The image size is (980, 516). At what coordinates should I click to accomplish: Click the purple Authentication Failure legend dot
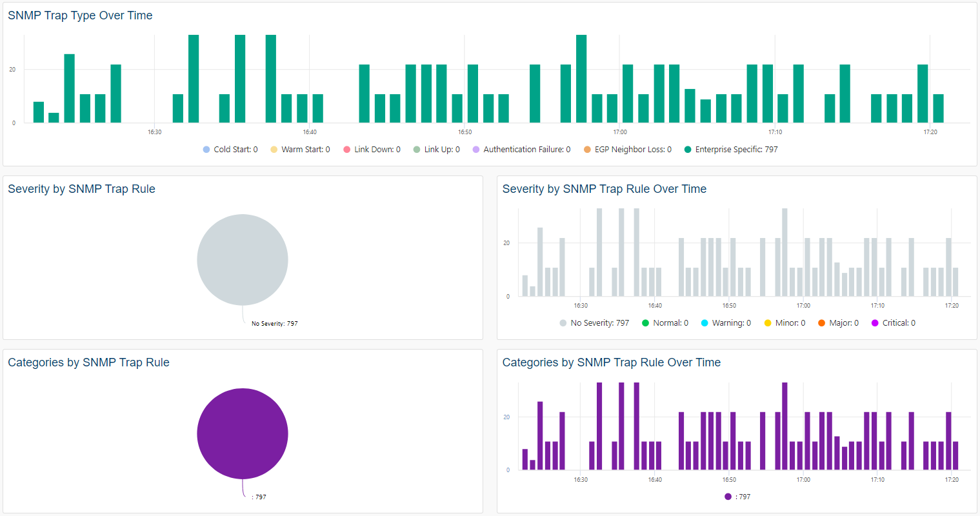[x=476, y=150]
